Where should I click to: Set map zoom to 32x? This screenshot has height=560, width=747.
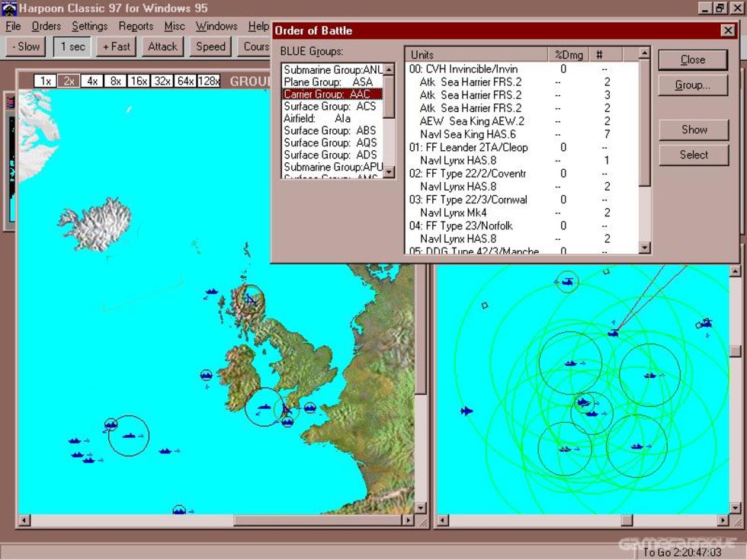click(162, 81)
